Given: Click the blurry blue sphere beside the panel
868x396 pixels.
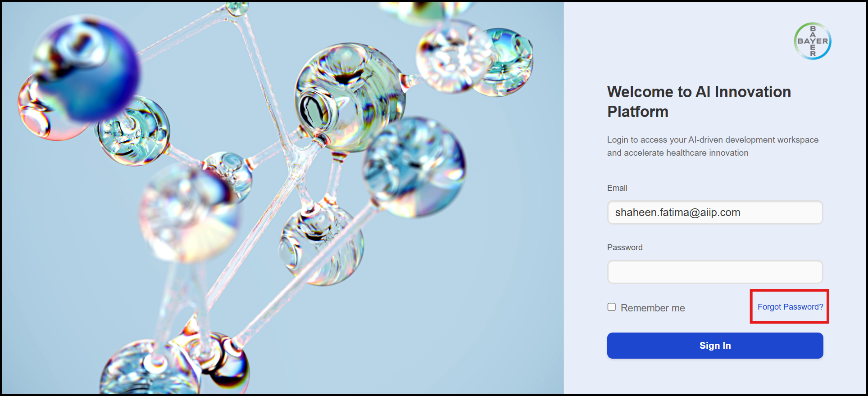Looking at the screenshot, I should click(414, 167).
